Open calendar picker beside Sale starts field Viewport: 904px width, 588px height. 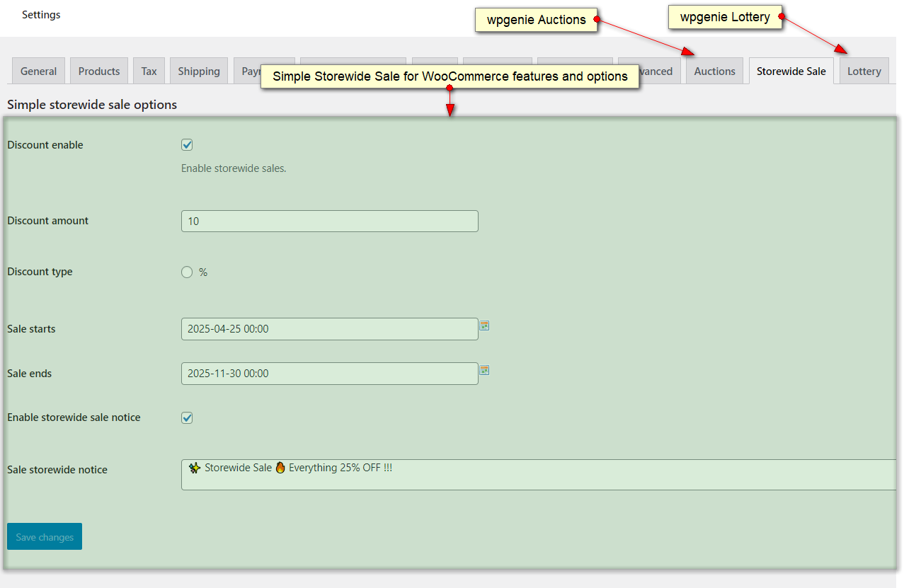pyautogui.click(x=484, y=325)
